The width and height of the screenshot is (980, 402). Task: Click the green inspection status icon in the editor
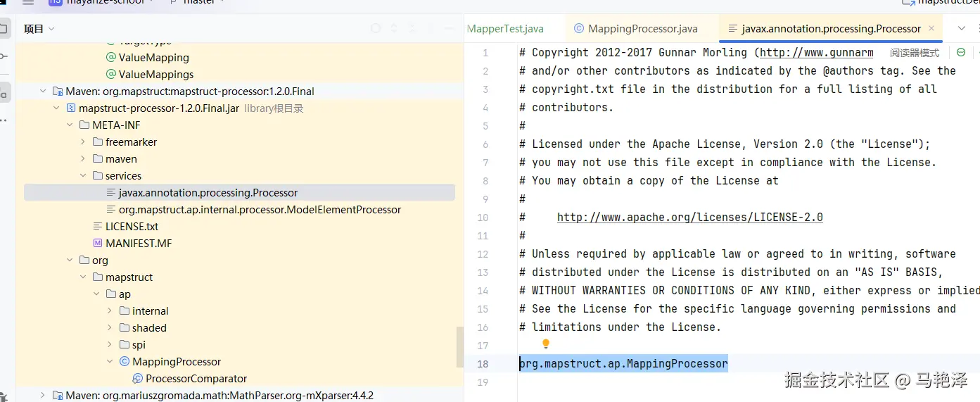(x=961, y=52)
